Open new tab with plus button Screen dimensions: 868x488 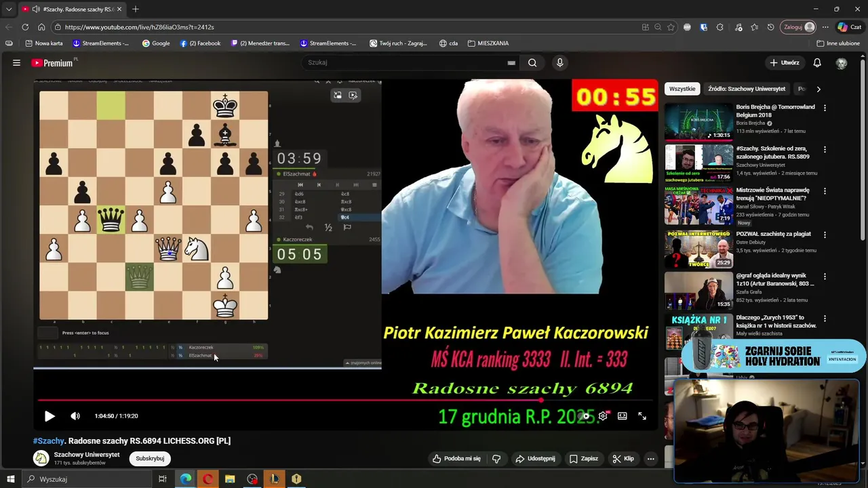click(135, 9)
